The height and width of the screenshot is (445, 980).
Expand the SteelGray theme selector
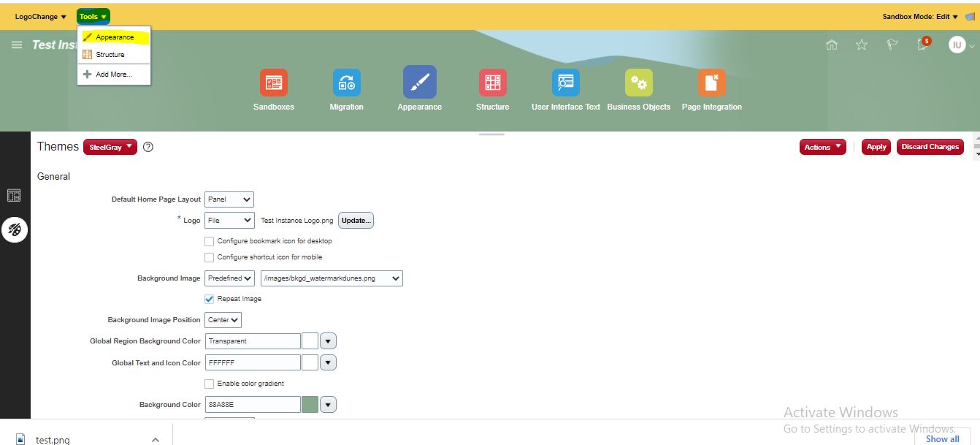click(110, 146)
